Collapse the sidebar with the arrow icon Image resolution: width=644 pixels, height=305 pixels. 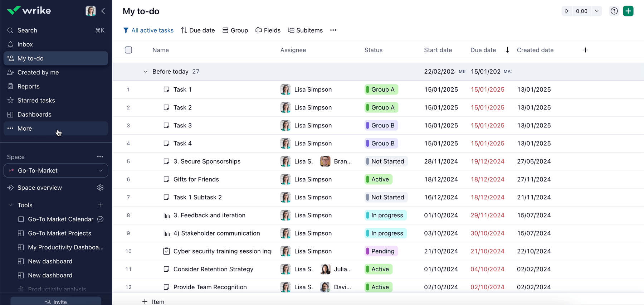pyautogui.click(x=103, y=11)
